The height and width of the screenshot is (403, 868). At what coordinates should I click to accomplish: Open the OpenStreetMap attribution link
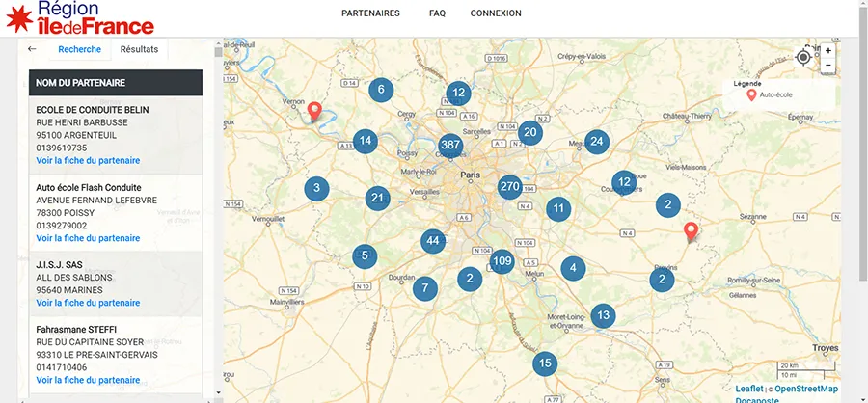pos(806,389)
